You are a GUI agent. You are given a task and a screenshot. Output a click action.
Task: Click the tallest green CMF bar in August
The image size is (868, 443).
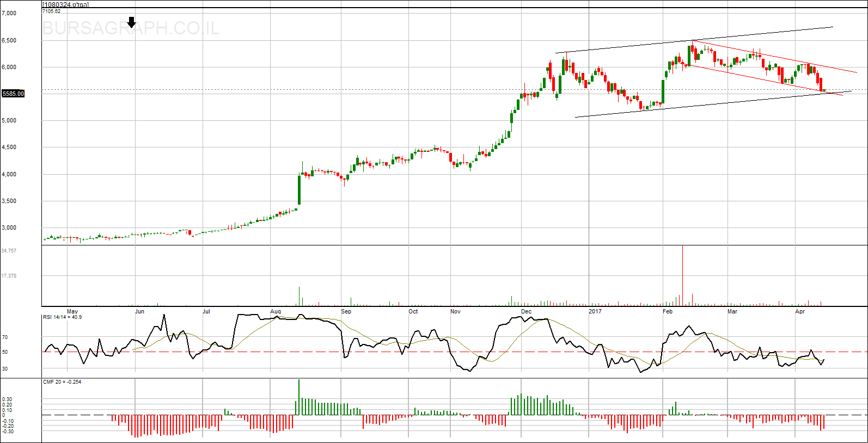click(x=299, y=397)
